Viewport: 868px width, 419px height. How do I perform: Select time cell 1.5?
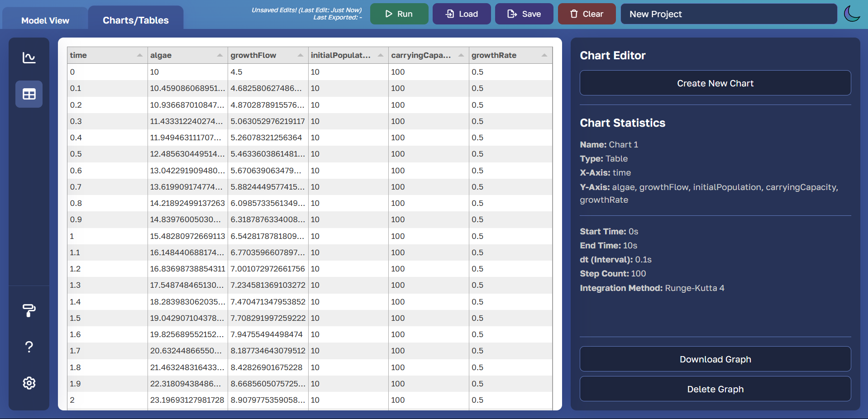click(x=107, y=318)
